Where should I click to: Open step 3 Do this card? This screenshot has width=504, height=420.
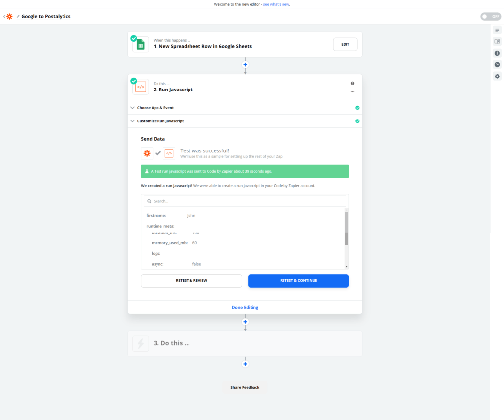[x=245, y=344]
